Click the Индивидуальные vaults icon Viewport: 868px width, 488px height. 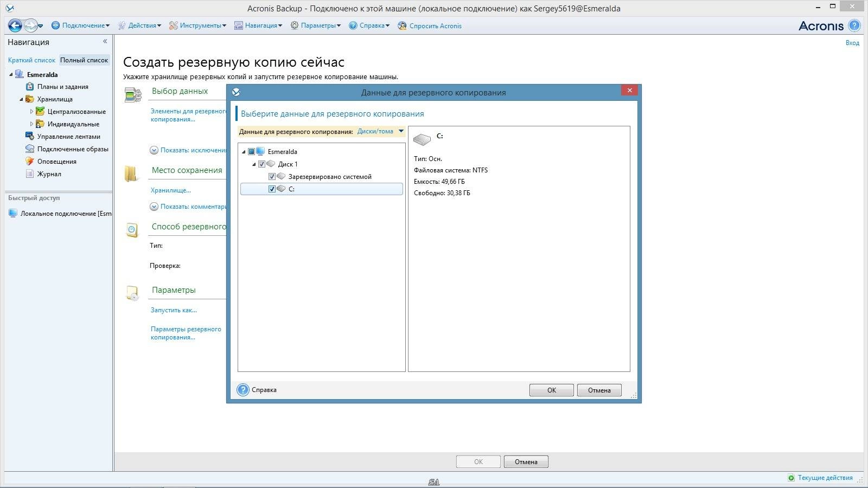click(40, 124)
